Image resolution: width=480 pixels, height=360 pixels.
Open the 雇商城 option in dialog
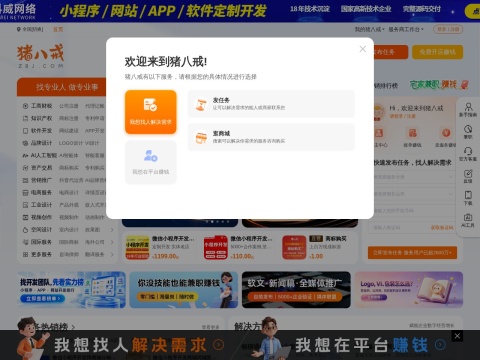271,137
